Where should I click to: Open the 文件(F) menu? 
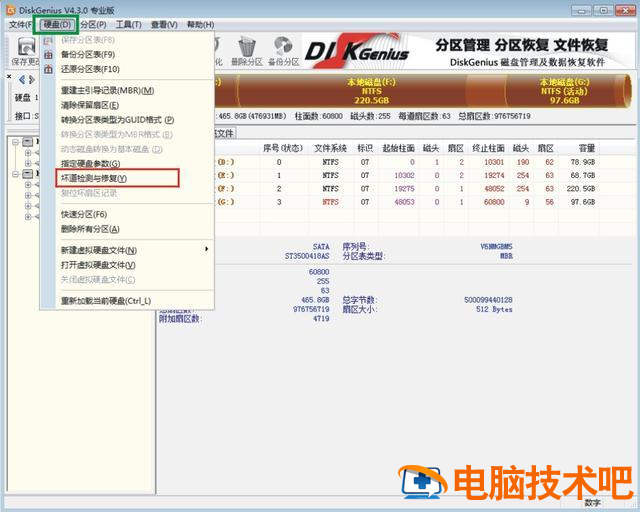click(x=20, y=24)
